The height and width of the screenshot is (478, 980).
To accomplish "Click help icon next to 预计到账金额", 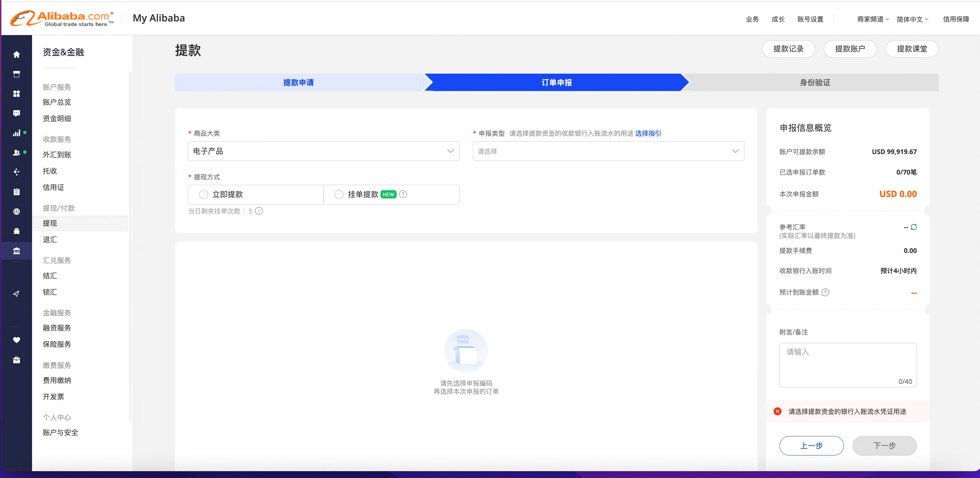I will click(x=825, y=293).
